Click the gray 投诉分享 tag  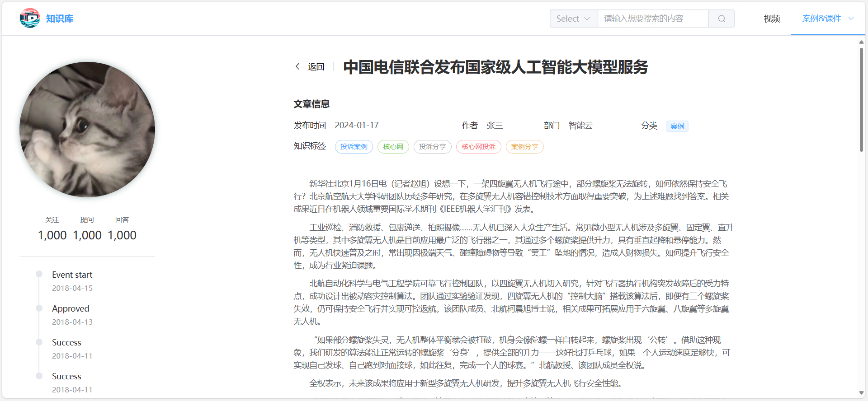432,147
